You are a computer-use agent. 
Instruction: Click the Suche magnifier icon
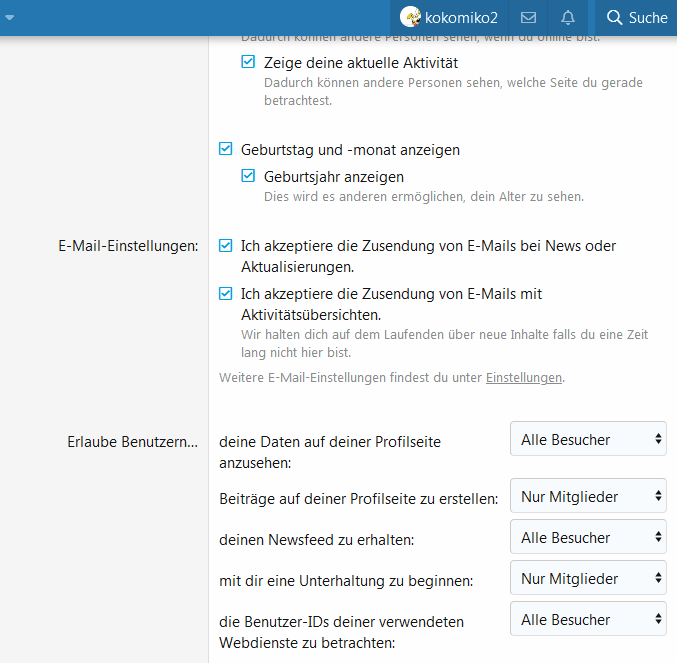click(x=614, y=18)
